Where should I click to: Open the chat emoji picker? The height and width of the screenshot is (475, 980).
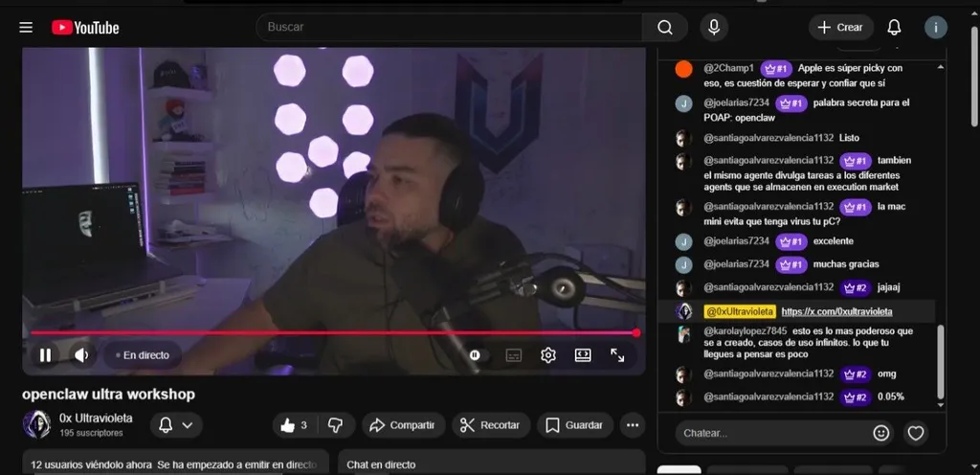coord(881,433)
